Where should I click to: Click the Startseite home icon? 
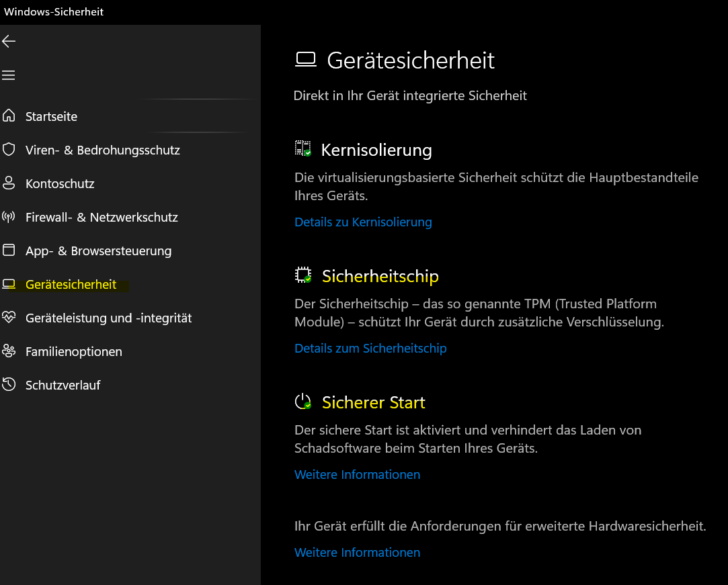[x=9, y=116]
